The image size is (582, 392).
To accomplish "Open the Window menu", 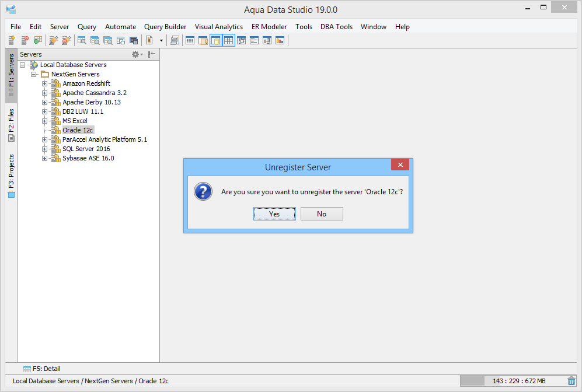I will click(374, 27).
